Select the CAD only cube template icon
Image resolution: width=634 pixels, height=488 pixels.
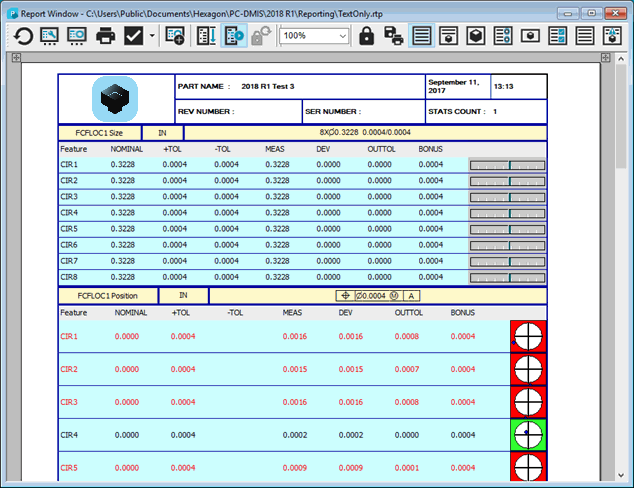477,36
